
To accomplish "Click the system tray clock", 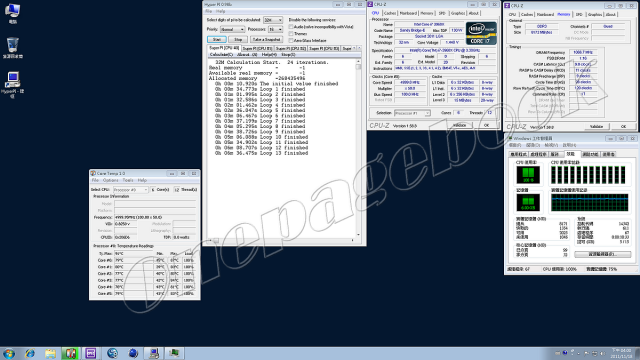I will [621, 353].
